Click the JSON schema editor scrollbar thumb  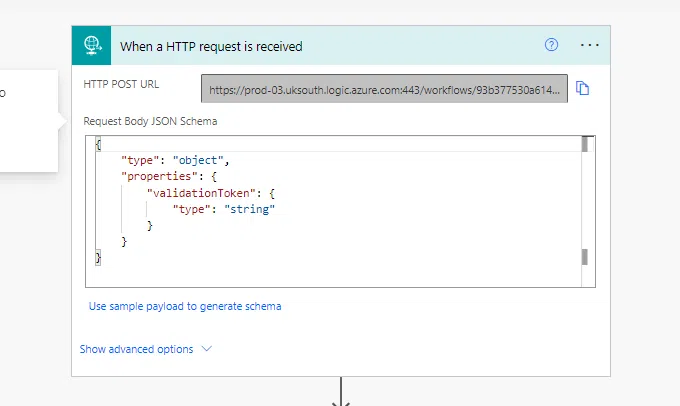click(585, 144)
